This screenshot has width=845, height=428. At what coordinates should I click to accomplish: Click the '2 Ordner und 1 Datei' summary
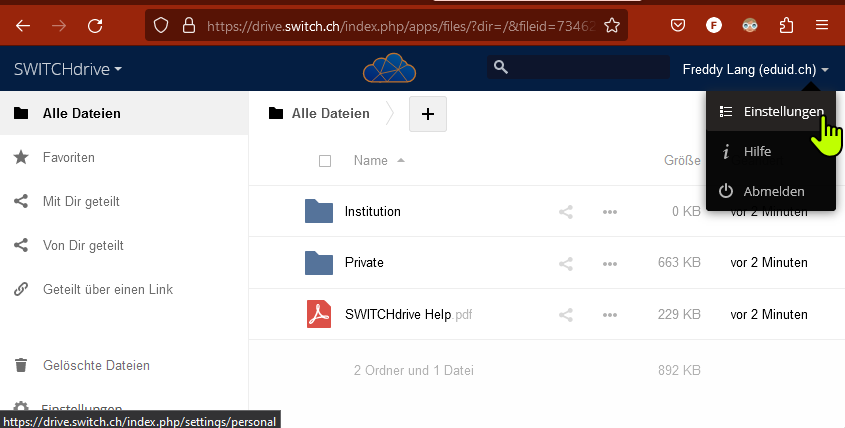point(414,370)
